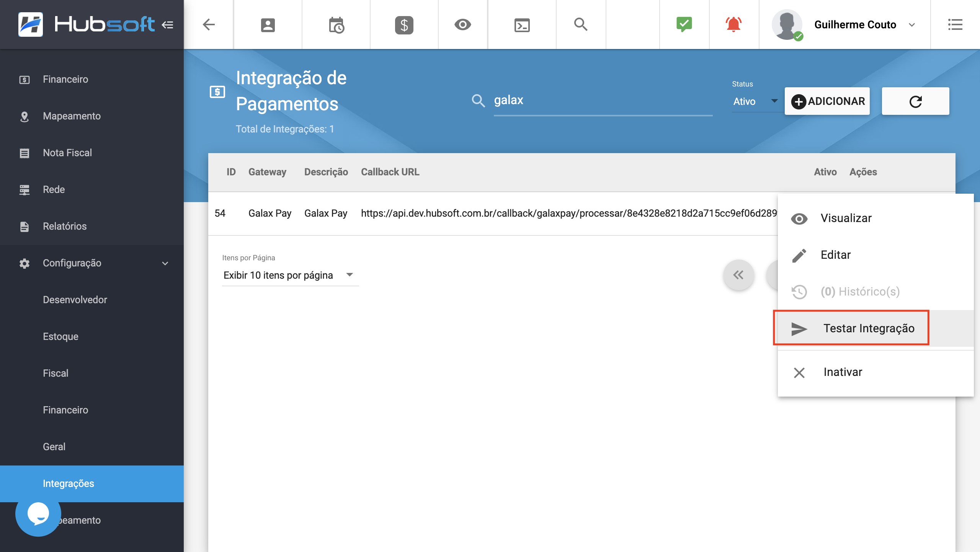Select the calendar icon in top toolbar

coord(336,24)
